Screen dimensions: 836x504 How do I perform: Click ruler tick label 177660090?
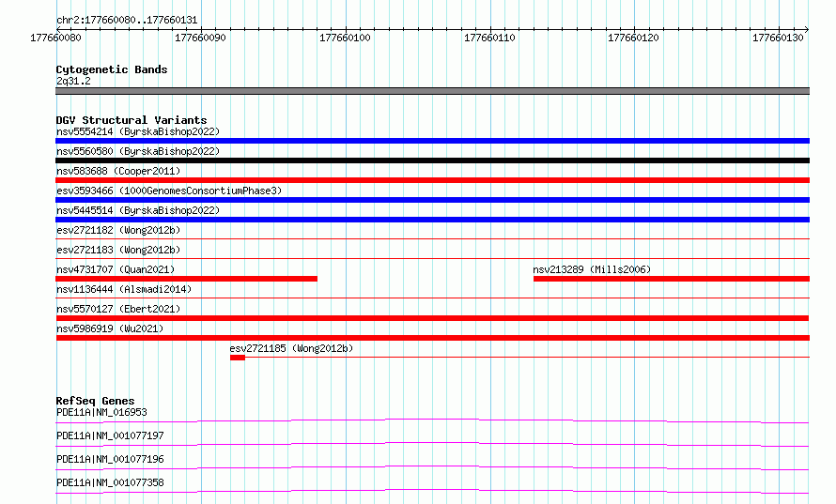coord(200,38)
